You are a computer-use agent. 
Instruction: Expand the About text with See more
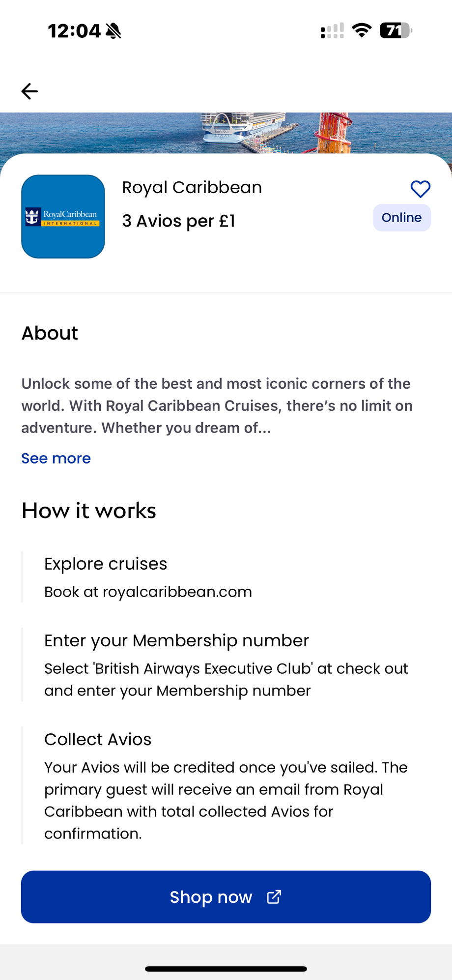[x=56, y=459]
